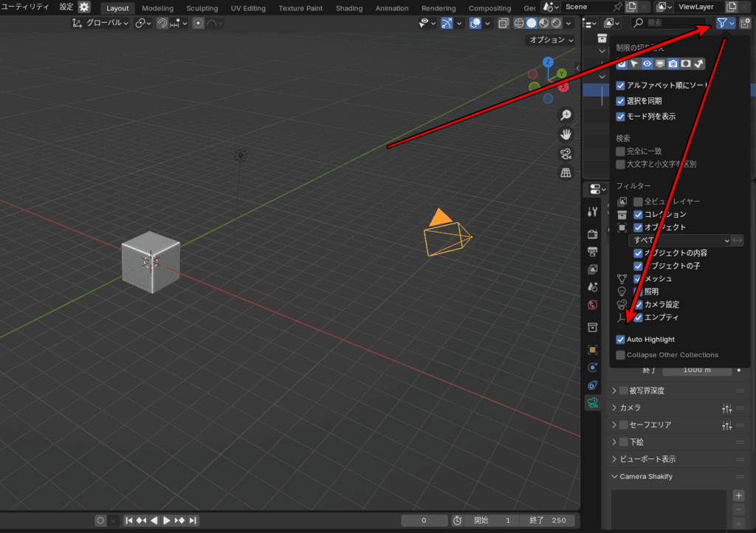Click the new collection icon in outliner
This screenshot has height=533, width=756.
pyautogui.click(x=746, y=24)
